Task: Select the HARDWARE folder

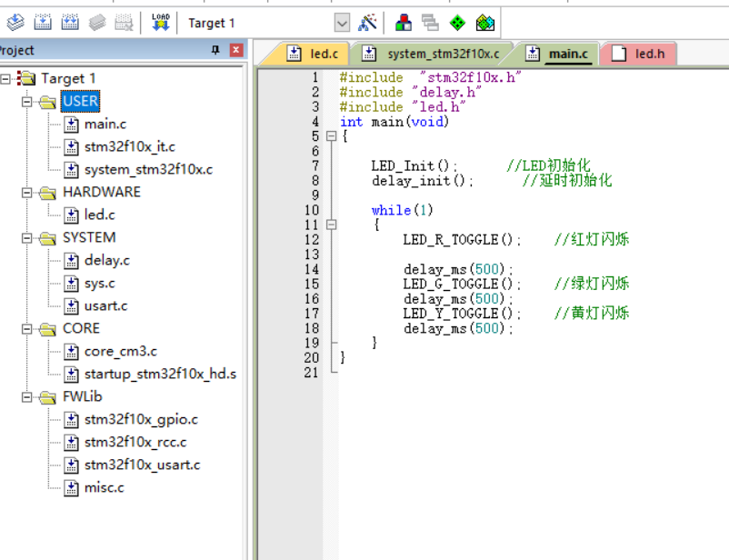Action: [x=102, y=192]
